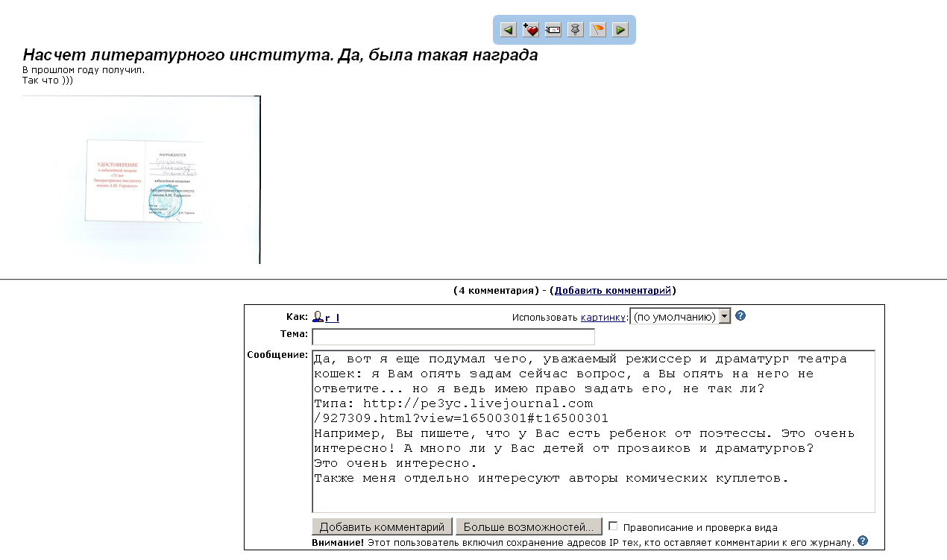Click user head icon beside r_l
The height and width of the screenshot is (560, 947).
[x=318, y=317]
